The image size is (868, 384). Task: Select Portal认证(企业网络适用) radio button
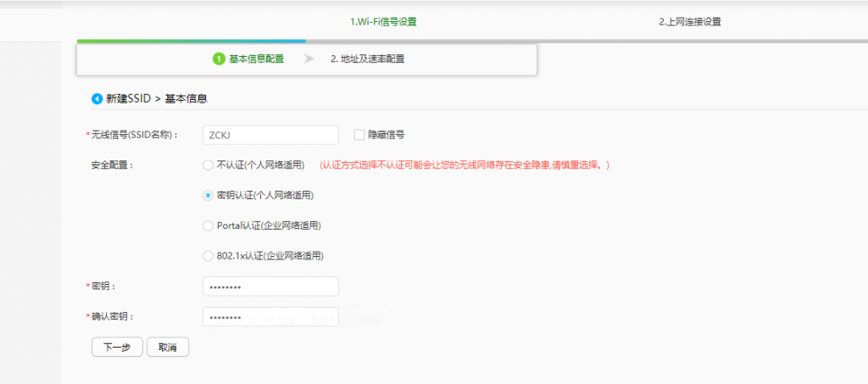tap(209, 225)
